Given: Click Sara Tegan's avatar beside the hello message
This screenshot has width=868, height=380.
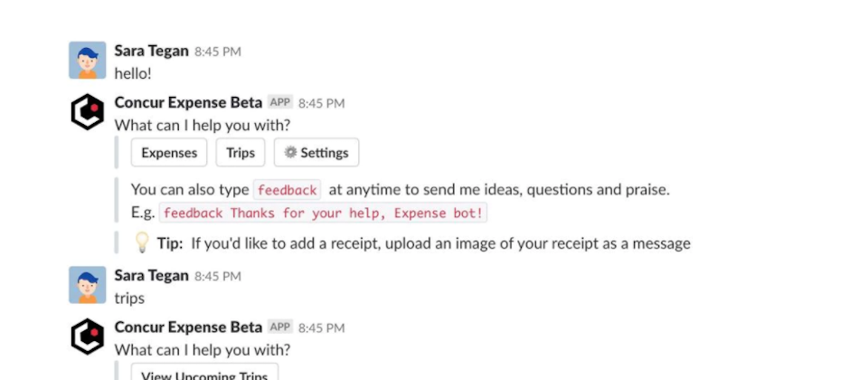Looking at the screenshot, I should point(88,60).
